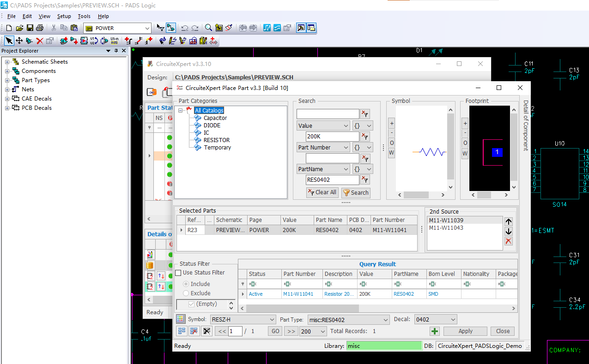The image size is (589, 364).
Task: Open the Edit menu
Action: (x=27, y=16)
